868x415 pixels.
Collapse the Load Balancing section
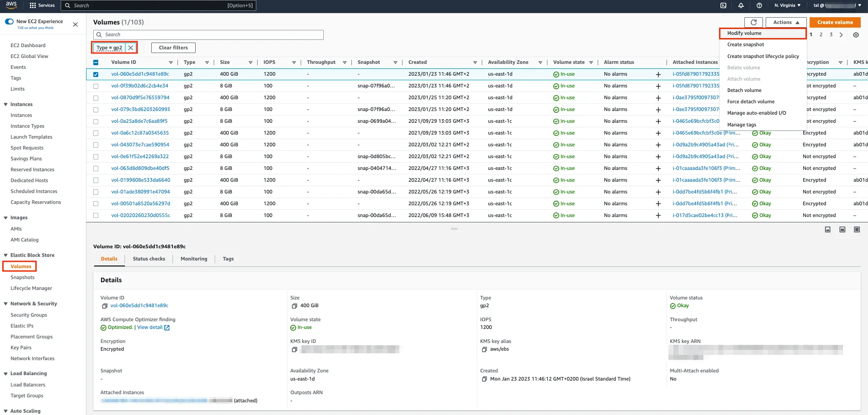[x=5, y=374]
